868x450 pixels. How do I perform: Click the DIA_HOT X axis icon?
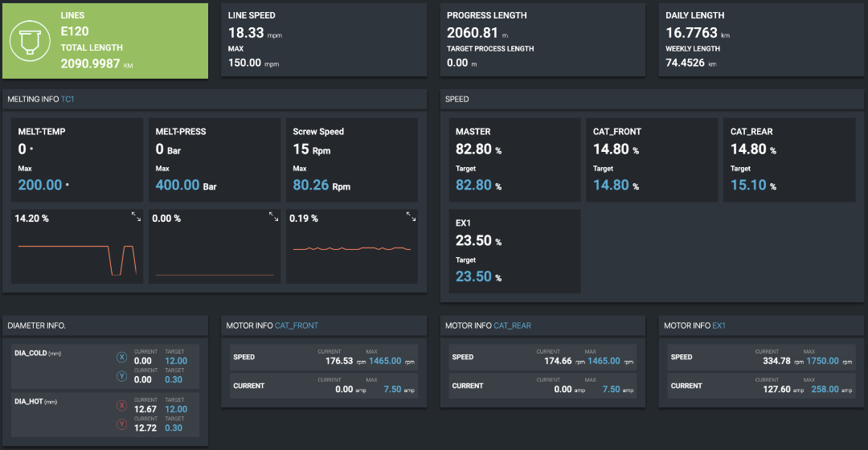[122, 406]
